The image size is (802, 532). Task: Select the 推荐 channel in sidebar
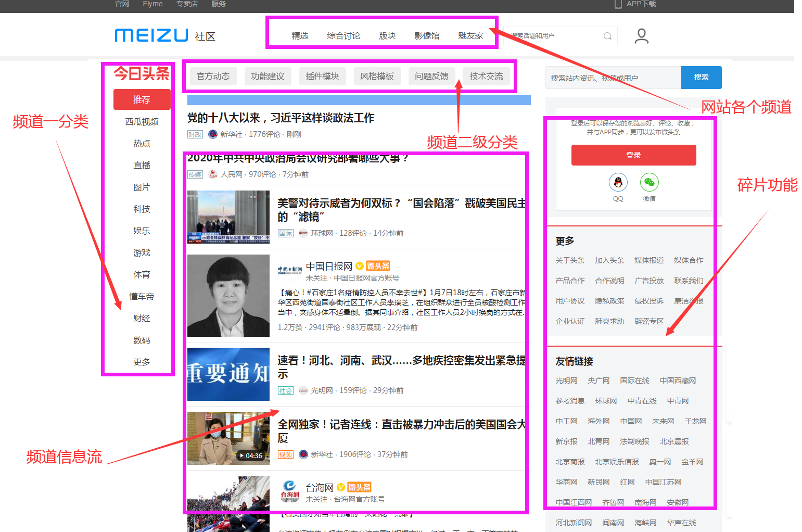(142, 99)
